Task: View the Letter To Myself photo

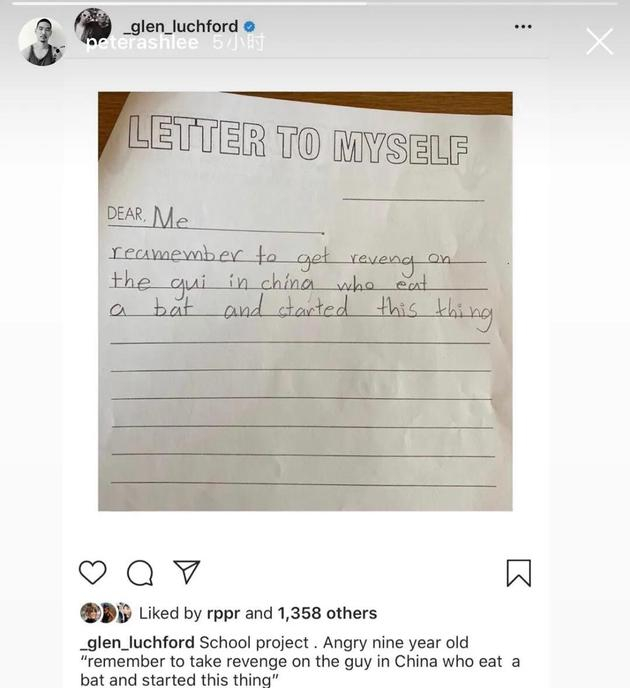Action: pyautogui.click(x=305, y=301)
